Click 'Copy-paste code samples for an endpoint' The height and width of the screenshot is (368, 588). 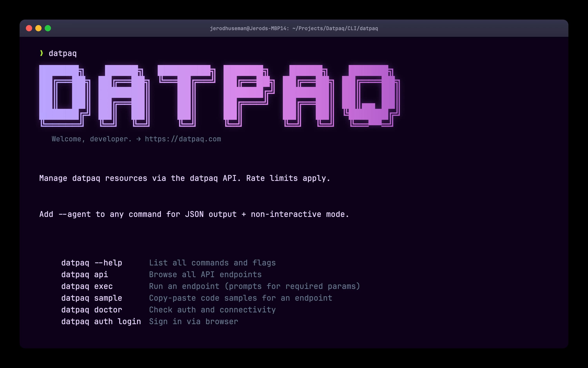click(240, 298)
